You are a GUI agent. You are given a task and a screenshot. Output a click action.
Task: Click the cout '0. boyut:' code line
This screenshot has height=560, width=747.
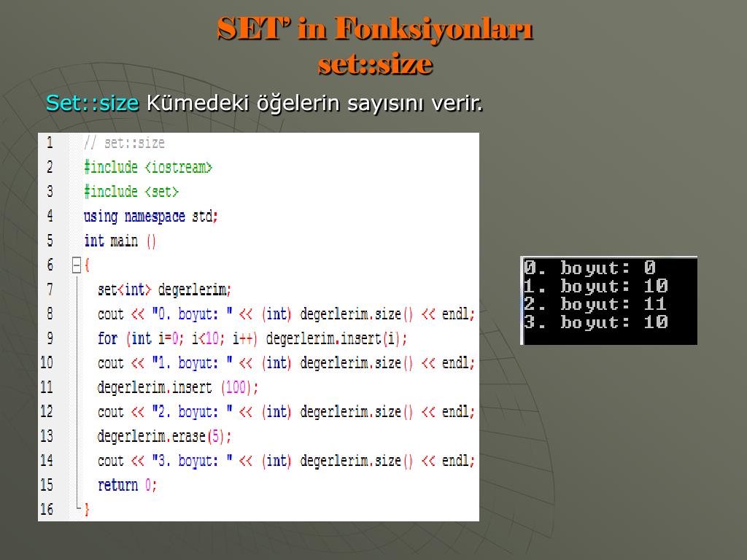pyautogui.click(x=286, y=314)
